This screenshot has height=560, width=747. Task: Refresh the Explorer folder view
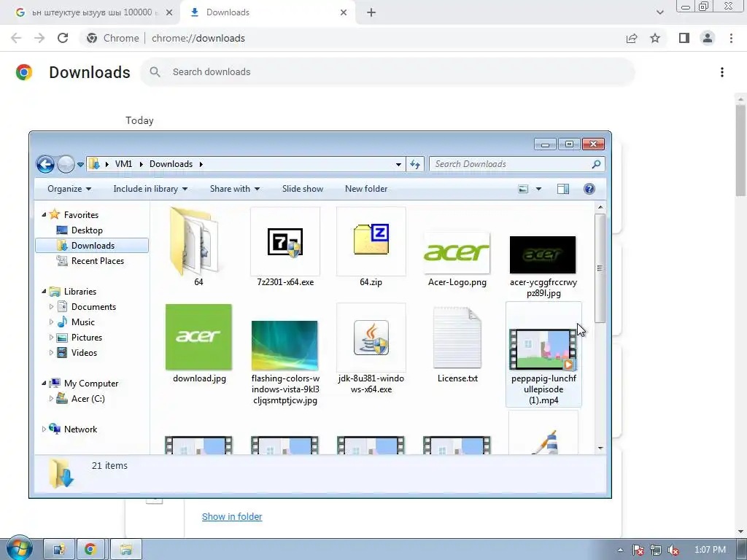point(415,164)
